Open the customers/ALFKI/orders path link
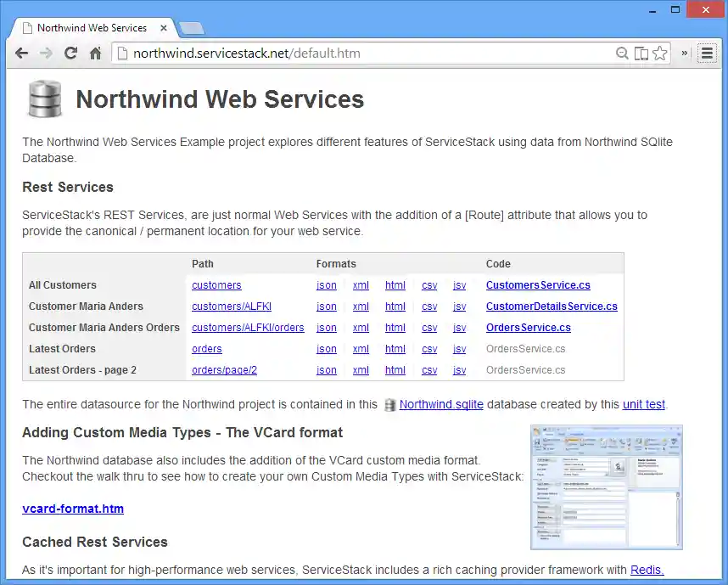Screen dimensions: 728x585 248,328
